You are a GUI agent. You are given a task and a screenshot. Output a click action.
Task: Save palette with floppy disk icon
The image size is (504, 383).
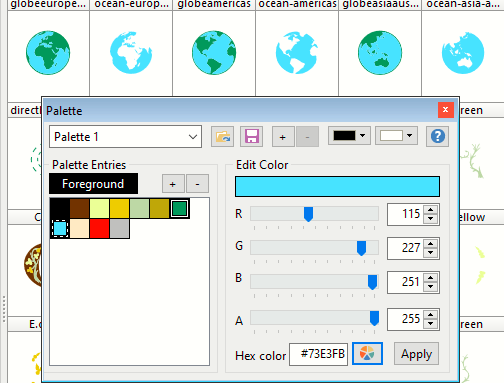point(251,137)
